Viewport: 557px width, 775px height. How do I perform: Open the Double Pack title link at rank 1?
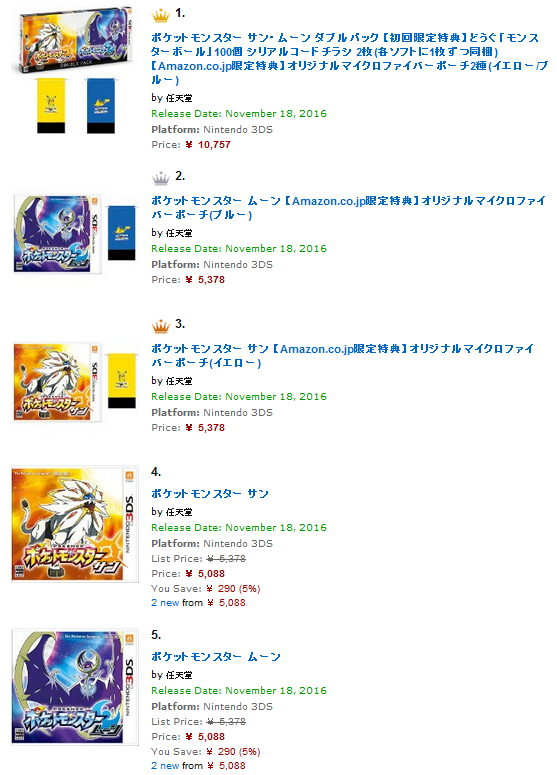click(349, 58)
